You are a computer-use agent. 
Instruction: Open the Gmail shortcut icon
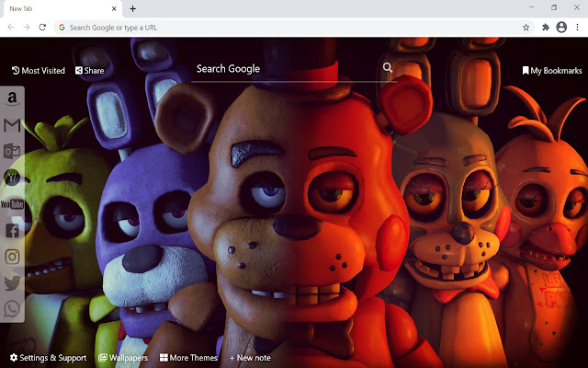click(12, 125)
